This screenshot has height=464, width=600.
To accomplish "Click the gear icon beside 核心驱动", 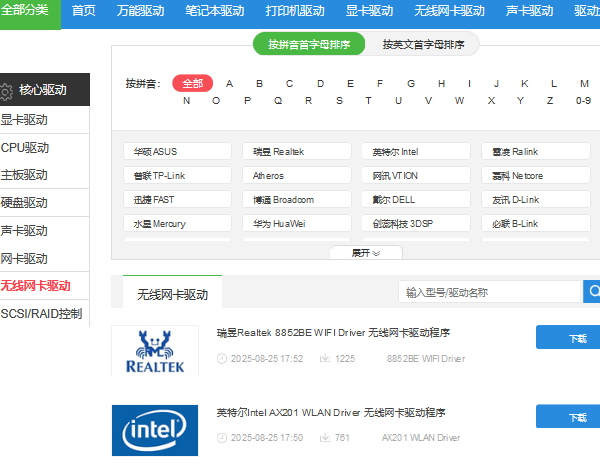I will (x=7, y=91).
